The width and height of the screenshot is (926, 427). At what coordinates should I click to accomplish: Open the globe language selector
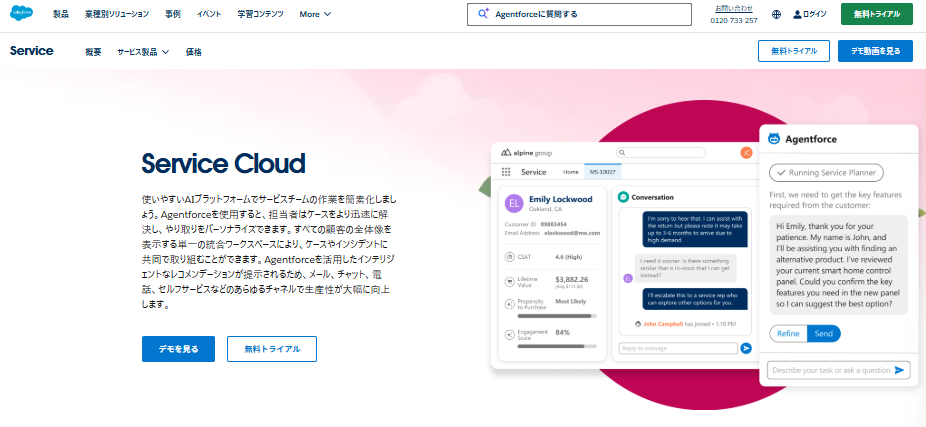click(776, 15)
